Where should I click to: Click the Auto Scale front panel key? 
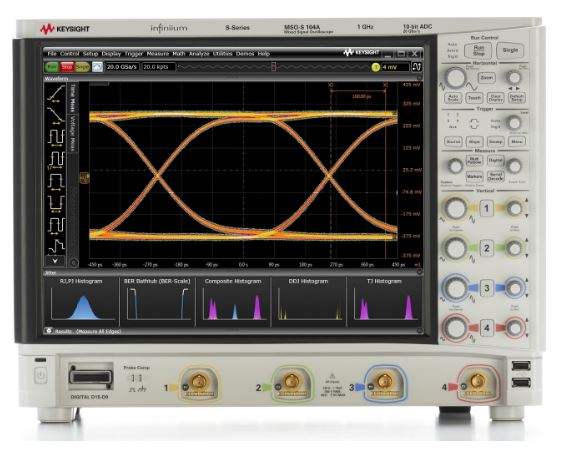453,98
